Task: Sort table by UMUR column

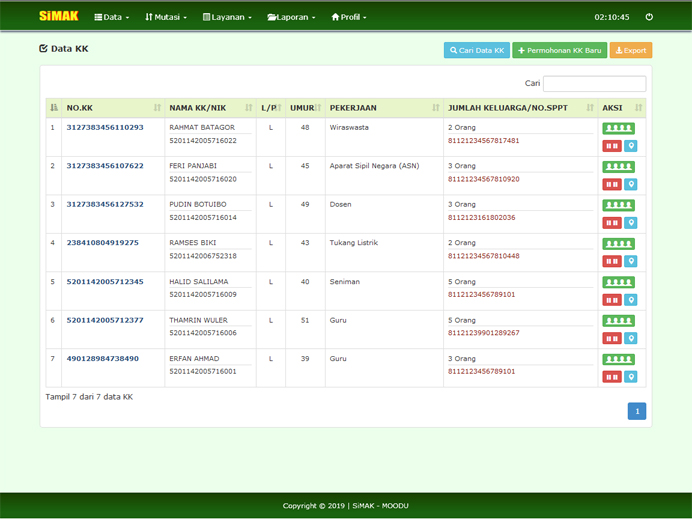Action: tap(301, 107)
